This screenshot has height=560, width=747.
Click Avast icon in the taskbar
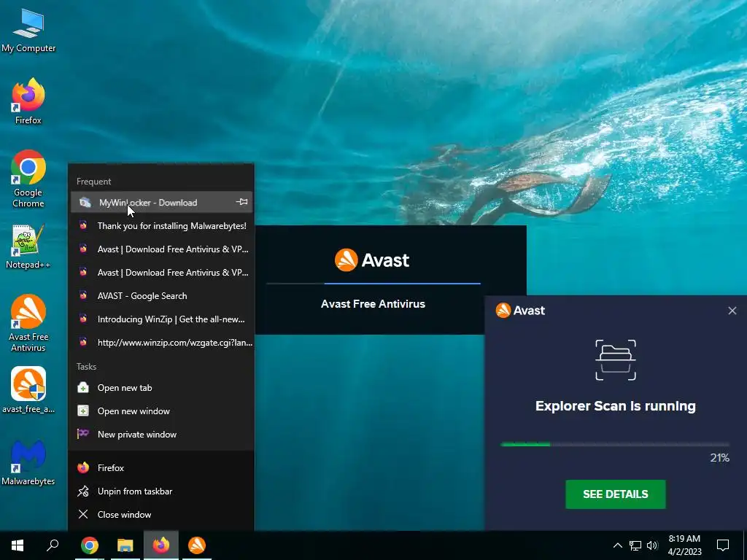pyautogui.click(x=197, y=545)
